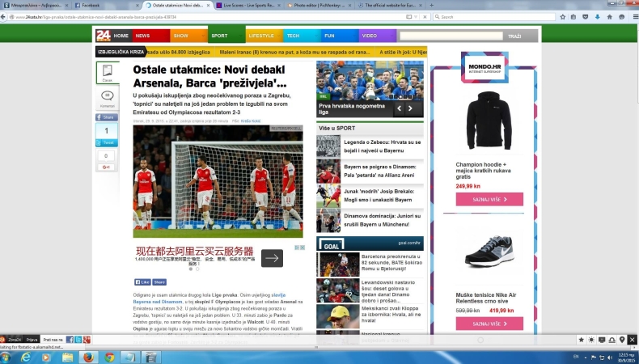Click the Facebook Share button in sidebar
Viewport: 639px width, 364px height.
(107, 117)
